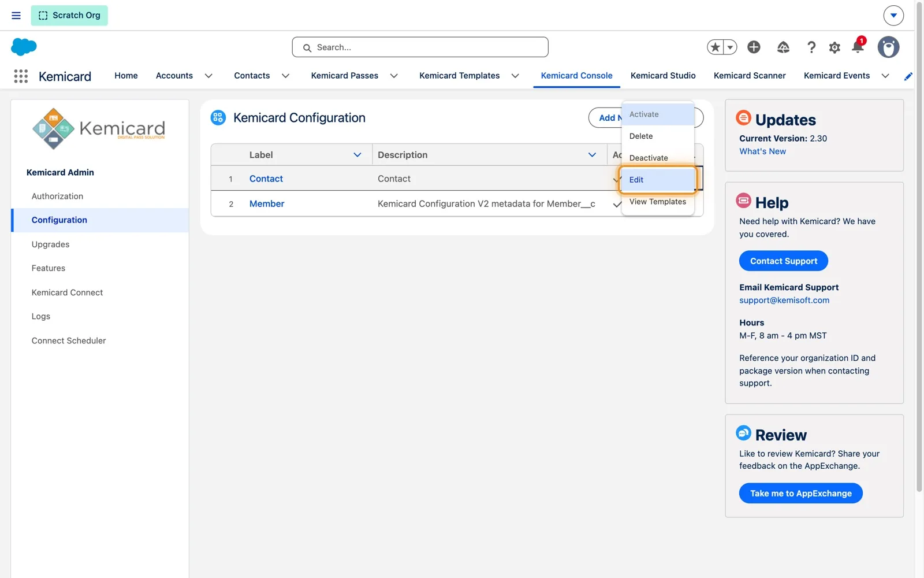Viewport: 924px width, 578px height.
Task: Switch to the Kemicard Scanner tab
Action: tap(750, 76)
